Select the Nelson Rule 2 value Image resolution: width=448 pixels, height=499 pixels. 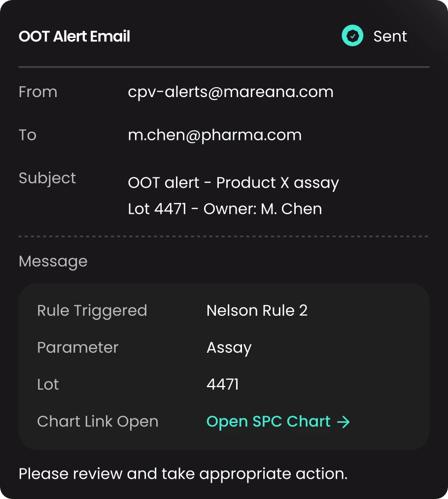tap(257, 311)
